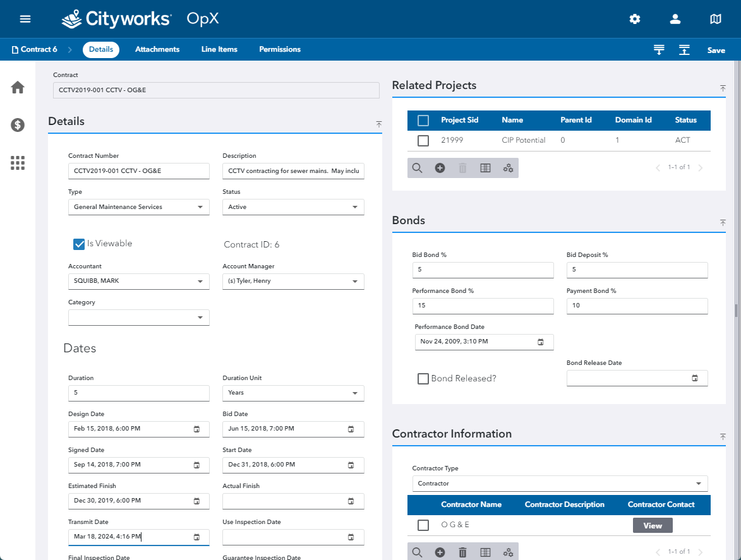Click the collapse all panels icon
This screenshot has height=560, width=741.
pos(684,50)
